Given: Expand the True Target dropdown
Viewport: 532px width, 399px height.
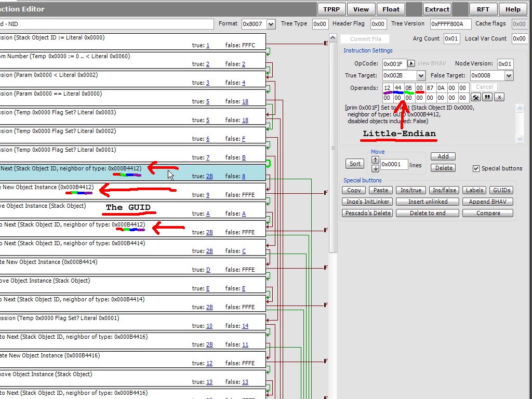Looking at the screenshot, I should tap(421, 76).
